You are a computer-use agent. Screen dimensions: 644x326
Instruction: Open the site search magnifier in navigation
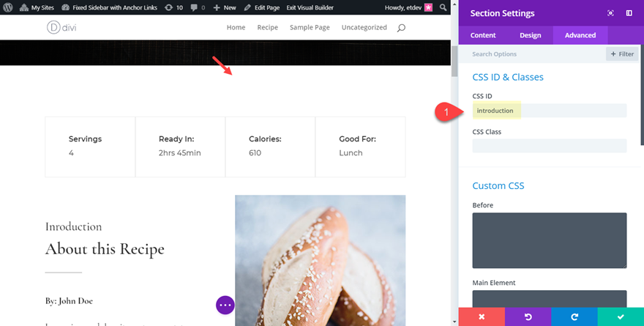click(x=400, y=28)
